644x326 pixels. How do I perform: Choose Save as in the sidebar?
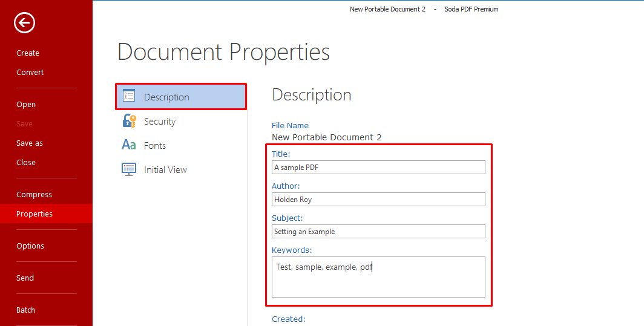30,143
